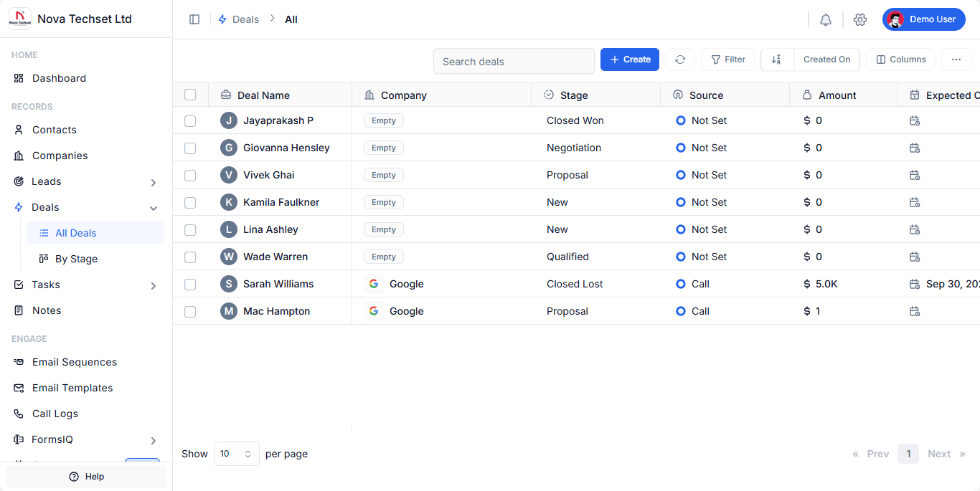Toggle the select-all header checkbox
Viewport: 980px width, 491px height.
point(190,95)
